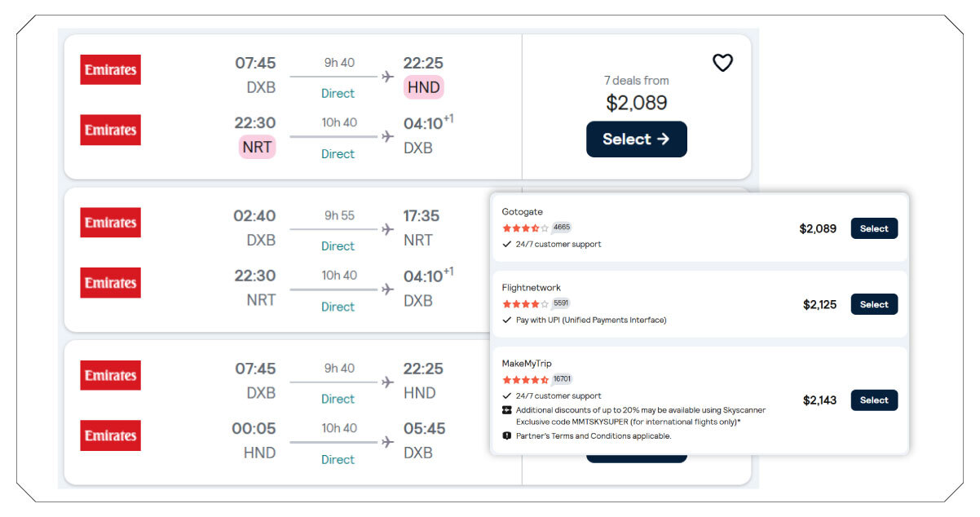980x517 pixels.
Task: Select the MakeMyTrip deal for $2,143
Action: click(873, 400)
